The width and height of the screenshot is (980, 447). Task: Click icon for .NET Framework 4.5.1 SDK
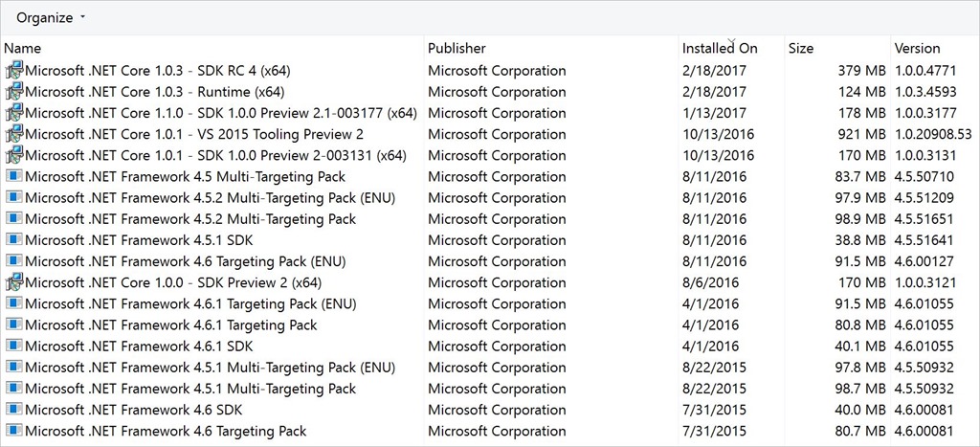pyautogui.click(x=14, y=240)
